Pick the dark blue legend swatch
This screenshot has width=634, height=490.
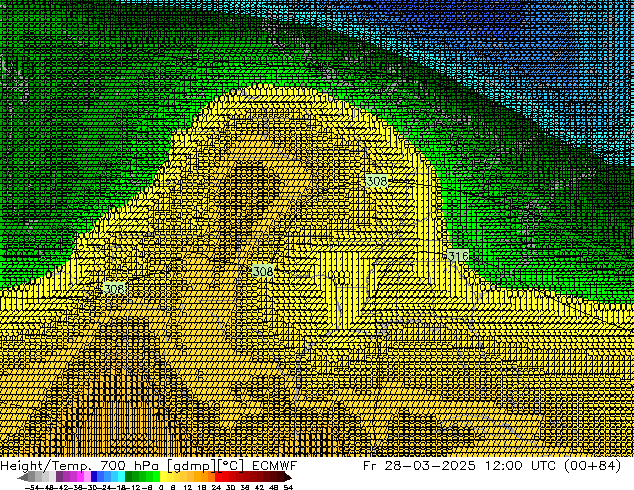click(x=94, y=477)
